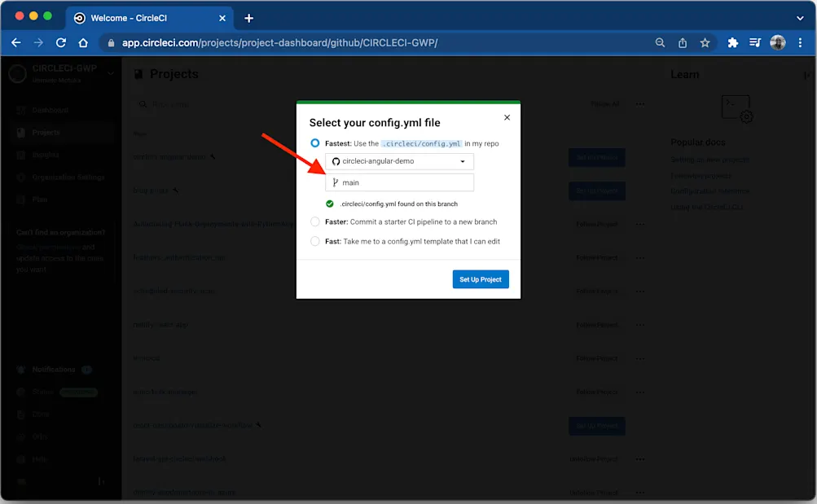
Task: Open the media controls playlist icon
Action: tap(755, 42)
